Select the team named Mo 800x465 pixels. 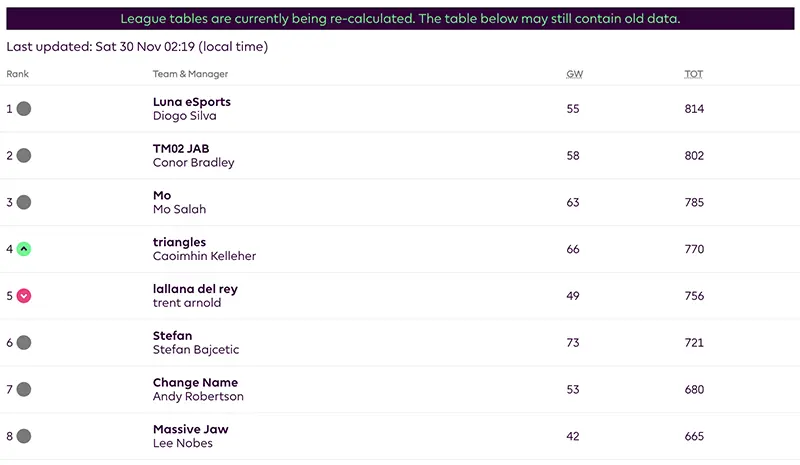[162, 196]
